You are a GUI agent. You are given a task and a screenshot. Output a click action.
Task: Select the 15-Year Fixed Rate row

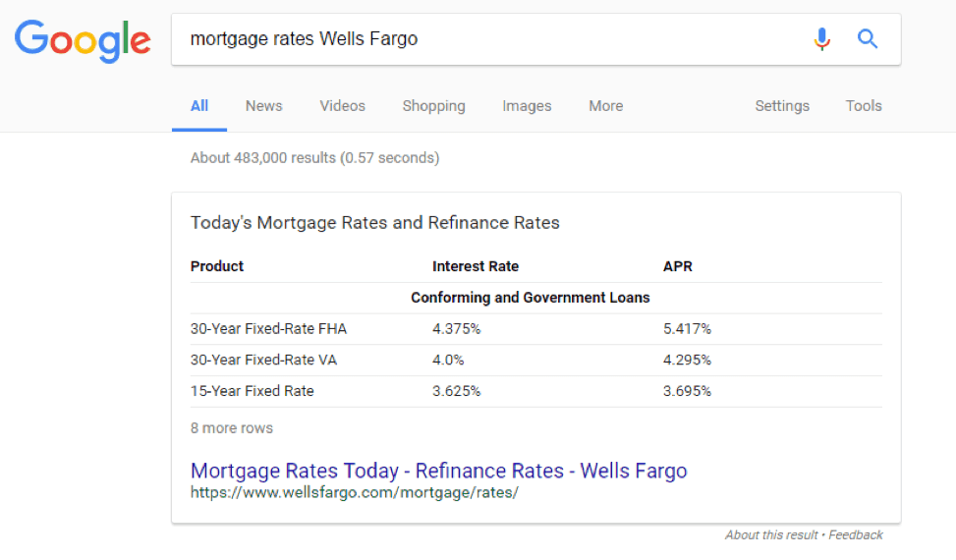click(535, 391)
